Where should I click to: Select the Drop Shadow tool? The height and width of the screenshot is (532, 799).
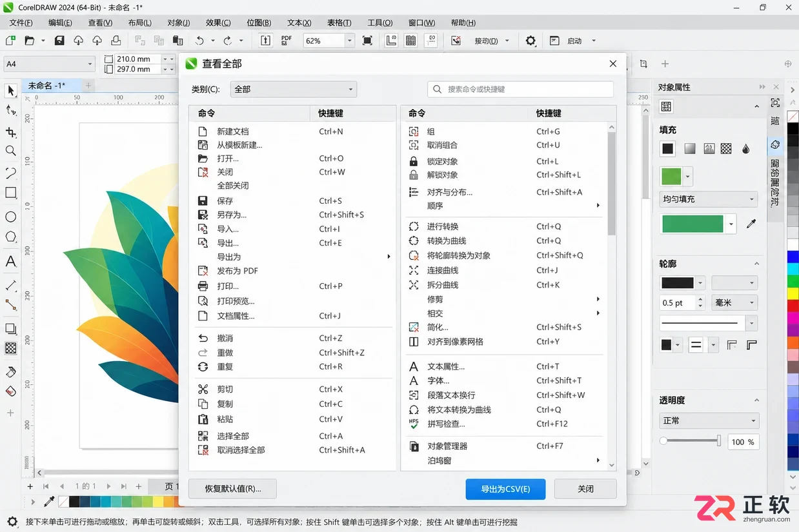pyautogui.click(x=11, y=329)
